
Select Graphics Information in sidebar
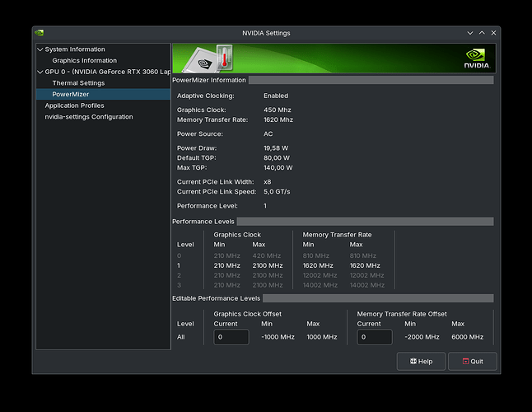tap(85, 60)
